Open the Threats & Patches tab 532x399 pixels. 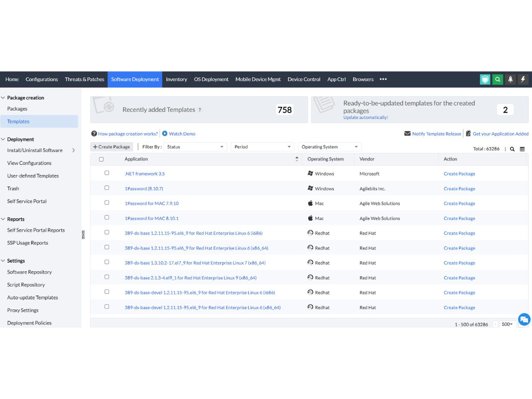point(85,79)
